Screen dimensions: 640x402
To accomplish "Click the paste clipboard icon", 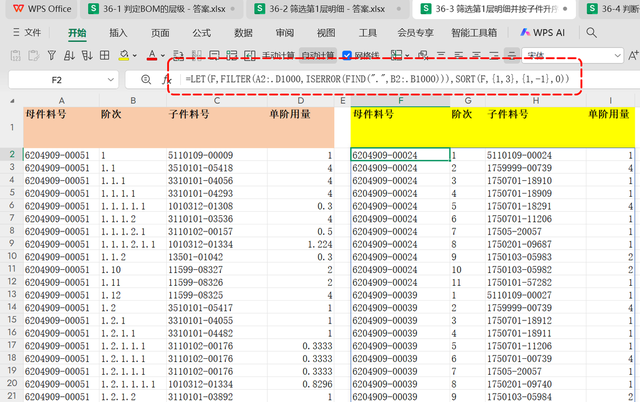I will (16, 55).
